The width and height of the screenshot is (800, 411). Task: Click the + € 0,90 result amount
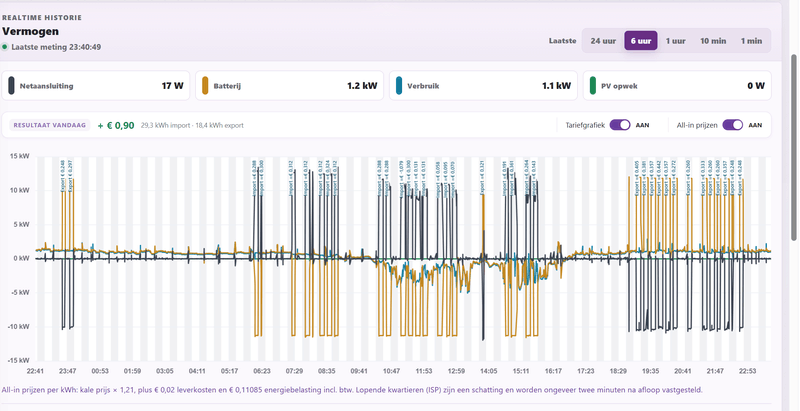click(x=116, y=125)
